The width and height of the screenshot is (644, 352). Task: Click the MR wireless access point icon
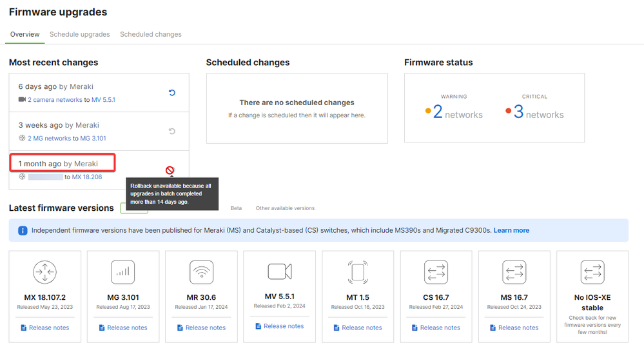[x=201, y=272]
